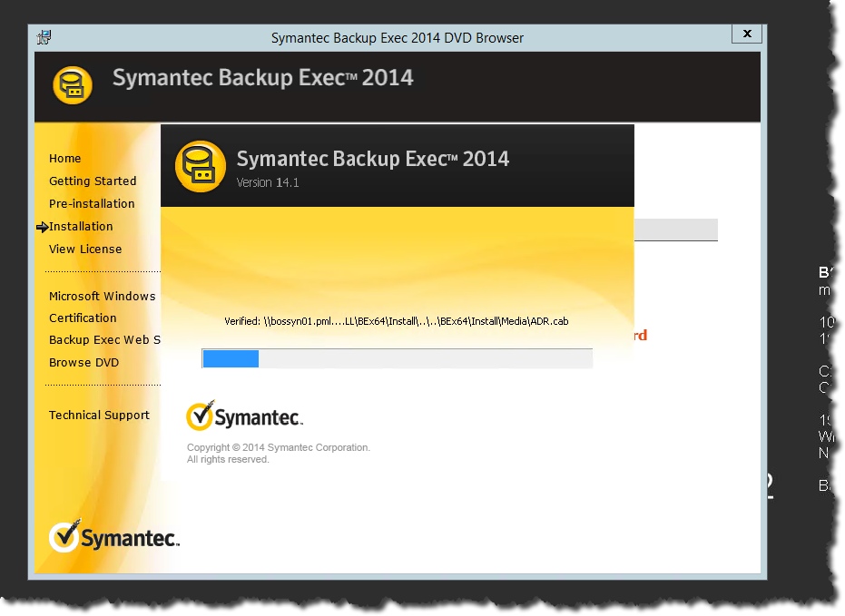The width and height of the screenshot is (845, 616).
Task: Open View License page
Action: tap(85, 249)
